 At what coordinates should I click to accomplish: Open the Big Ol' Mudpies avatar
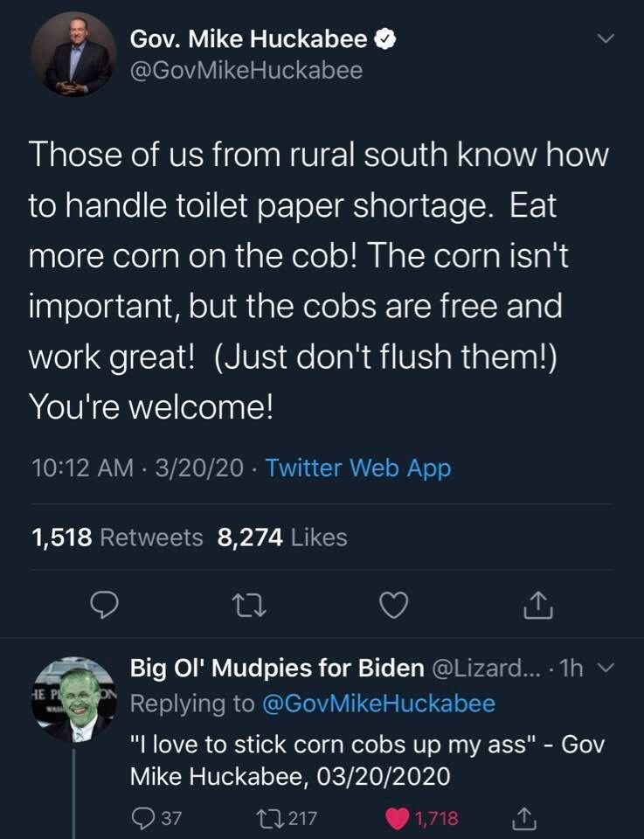tap(73, 699)
